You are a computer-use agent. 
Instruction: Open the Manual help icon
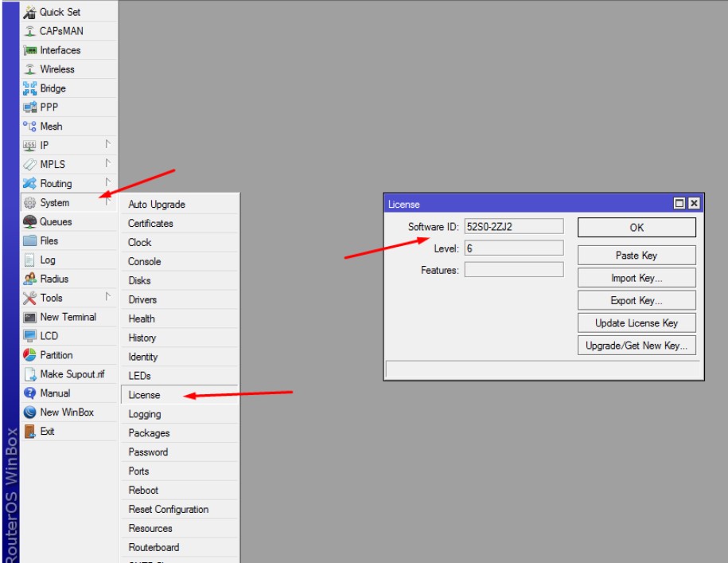pyautogui.click(x=29, y=393)
